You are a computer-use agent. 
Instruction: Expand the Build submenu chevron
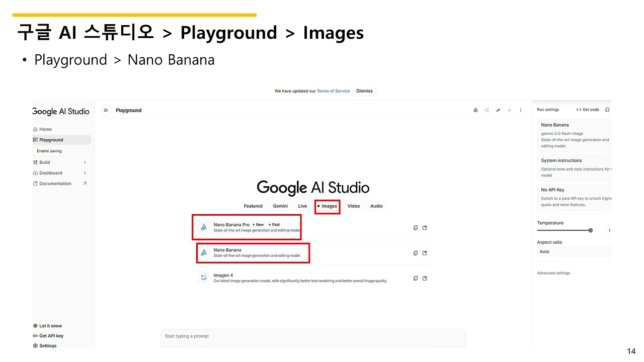click(x=85, y=162)
